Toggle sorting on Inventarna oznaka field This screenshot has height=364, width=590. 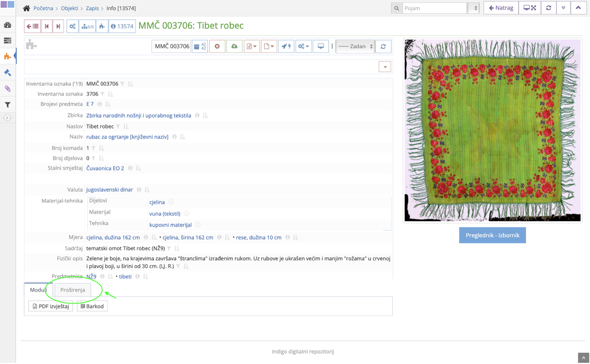point(110,94)
